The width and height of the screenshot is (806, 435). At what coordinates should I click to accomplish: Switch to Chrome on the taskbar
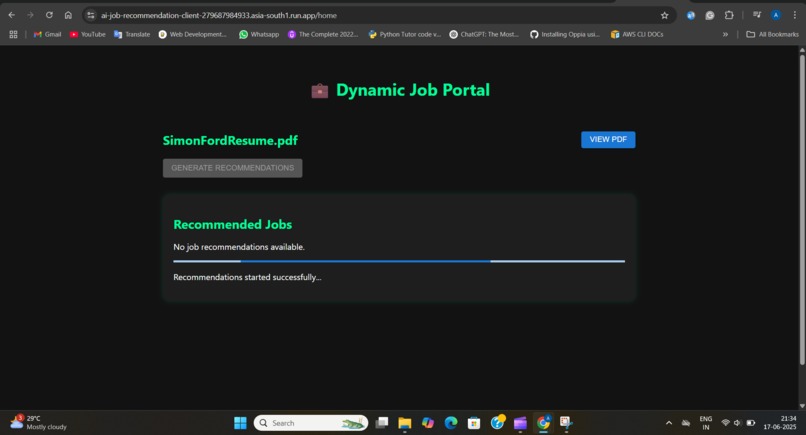(x=543, y=423)
